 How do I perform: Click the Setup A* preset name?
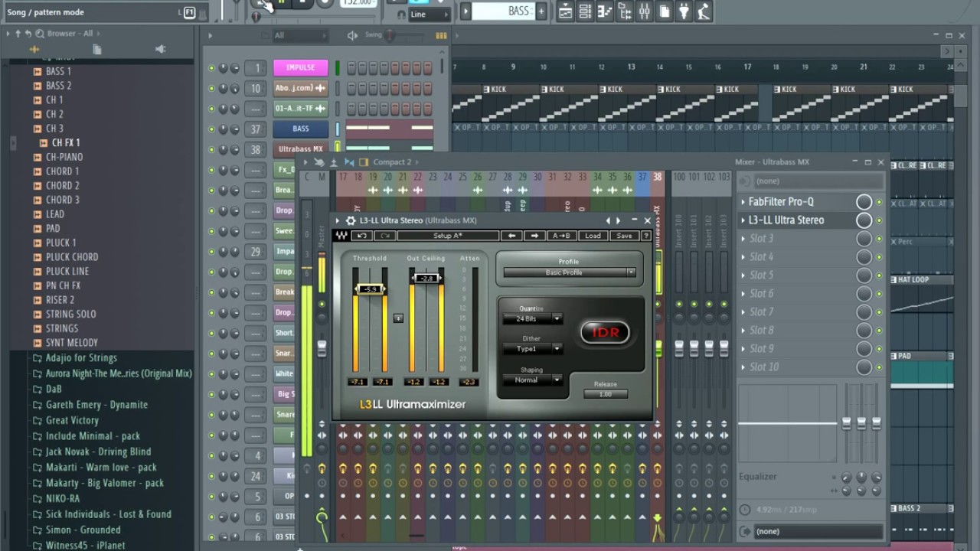(x=448, y=236)
